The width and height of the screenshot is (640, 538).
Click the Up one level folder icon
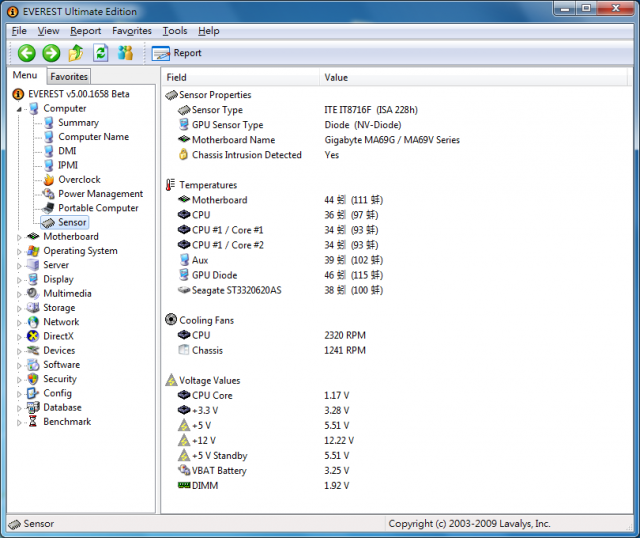tap(76, 53)
